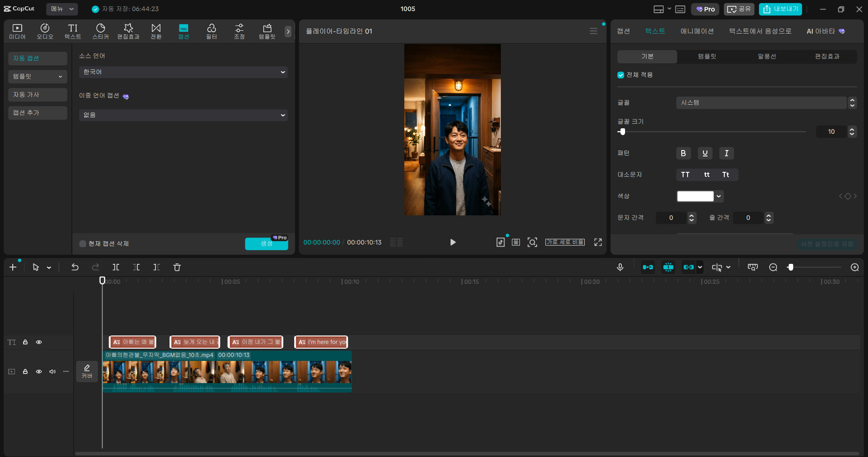
Task: Toggle visibility eye of the video track
Action: click(x=39, y=372)
